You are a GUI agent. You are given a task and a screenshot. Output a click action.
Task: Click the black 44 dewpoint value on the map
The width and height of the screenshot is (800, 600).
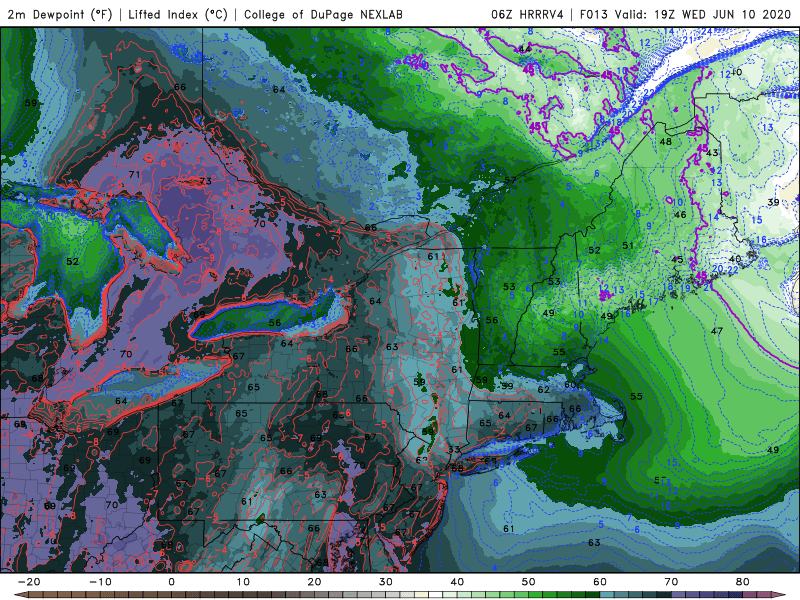click(x=524, y=49)
